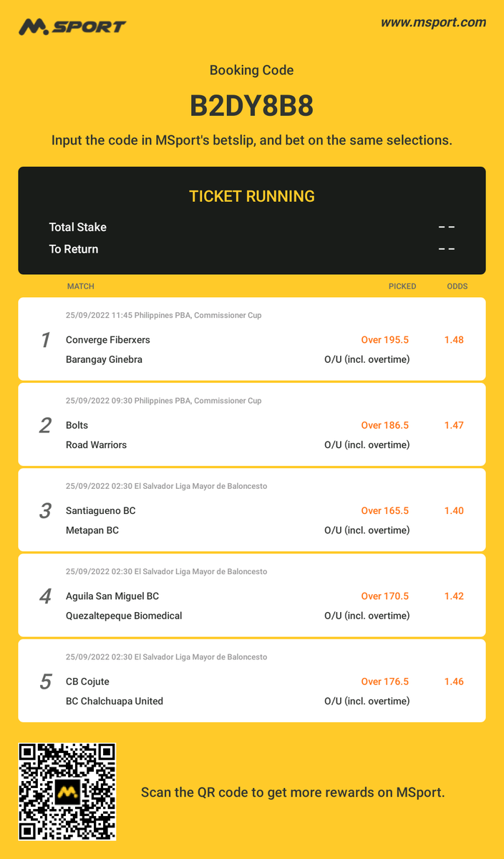Open match 5 CB Cojute entry
This screenshot has width=504, height=859.
[252, 681]
